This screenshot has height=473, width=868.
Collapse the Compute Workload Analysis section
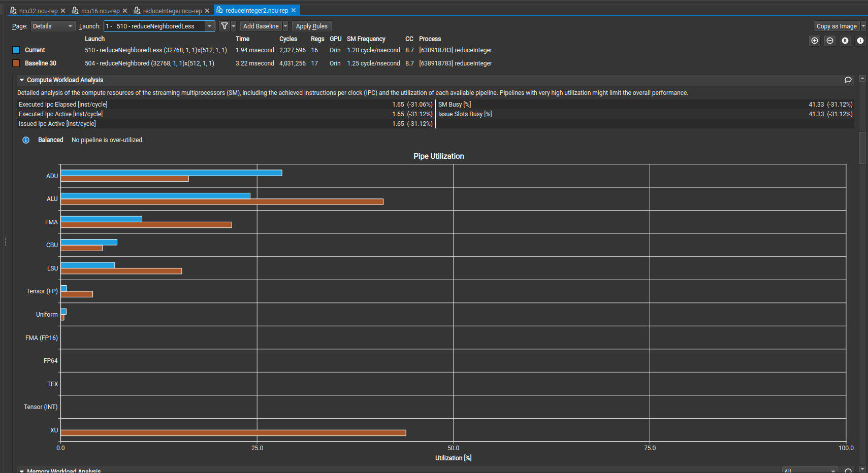(x=22, y=80)
